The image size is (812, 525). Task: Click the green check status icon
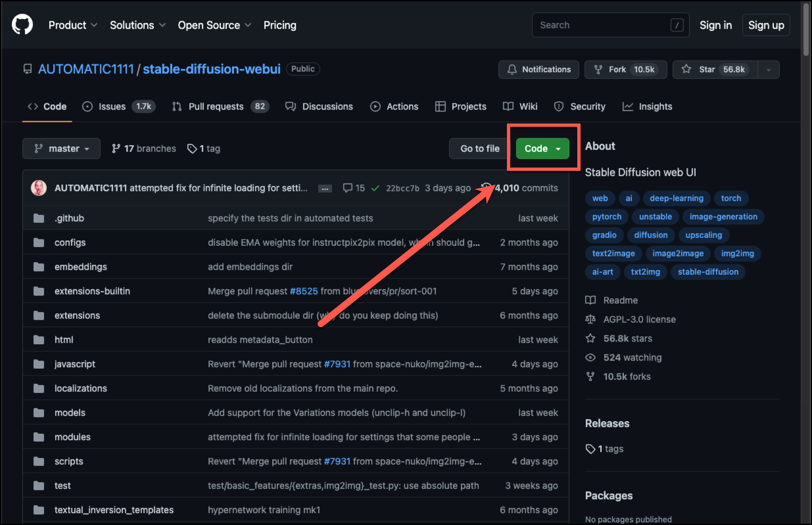click(x=375, y=188)
